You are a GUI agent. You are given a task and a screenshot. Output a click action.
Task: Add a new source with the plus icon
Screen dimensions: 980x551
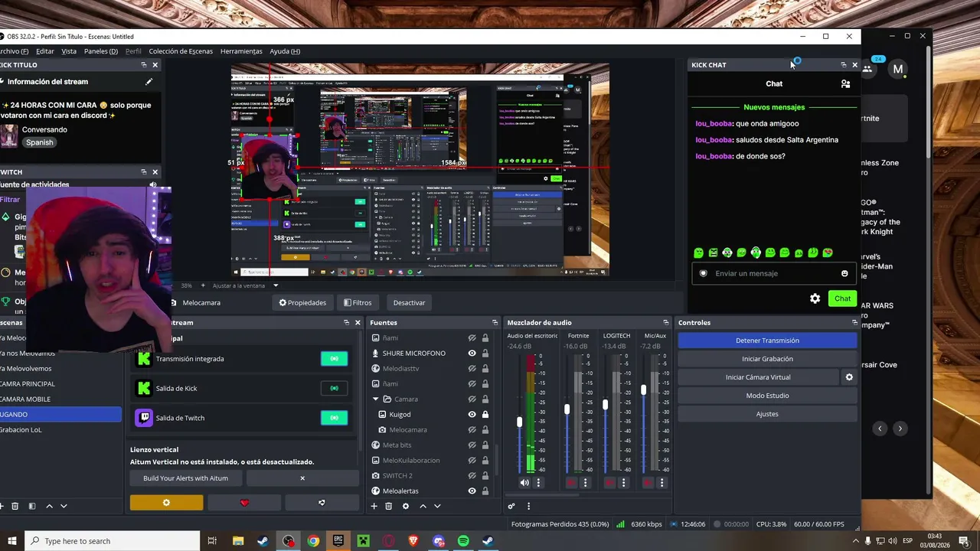point(374,506)
